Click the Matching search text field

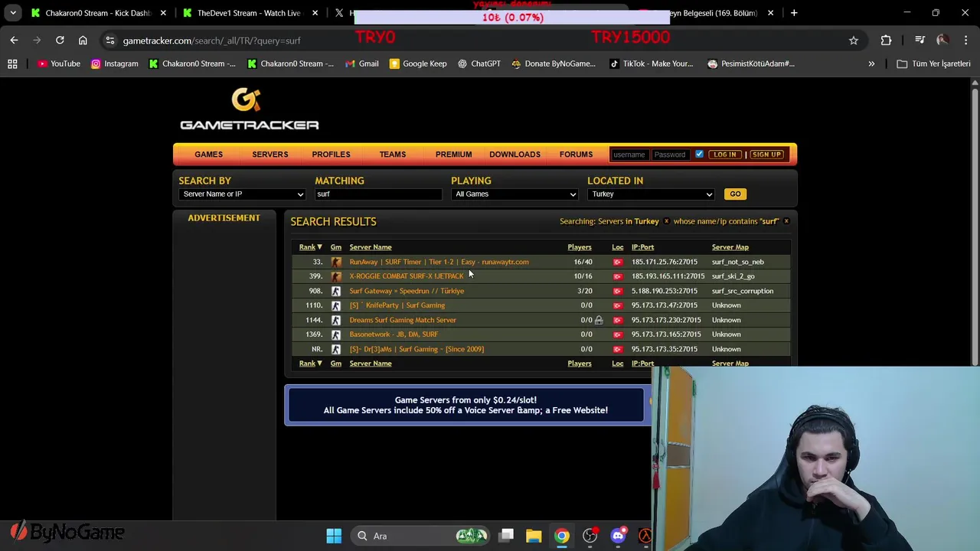point(378,194)
